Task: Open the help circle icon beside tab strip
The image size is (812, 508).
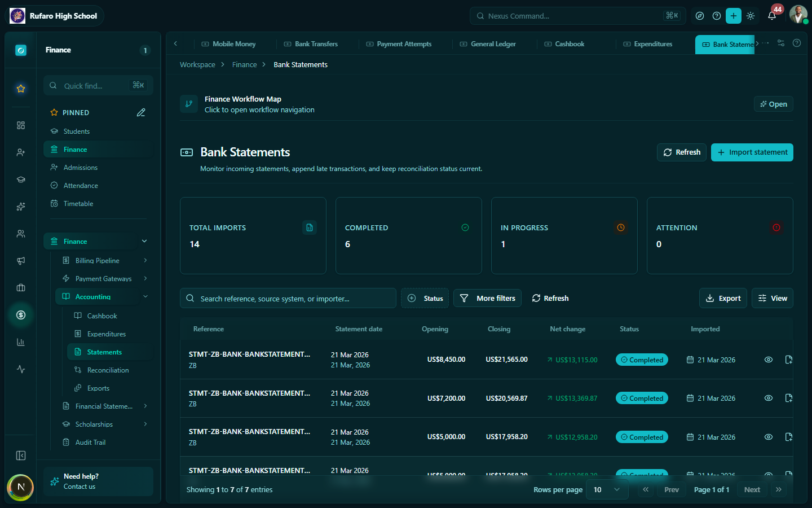Action: pos(797,43)
